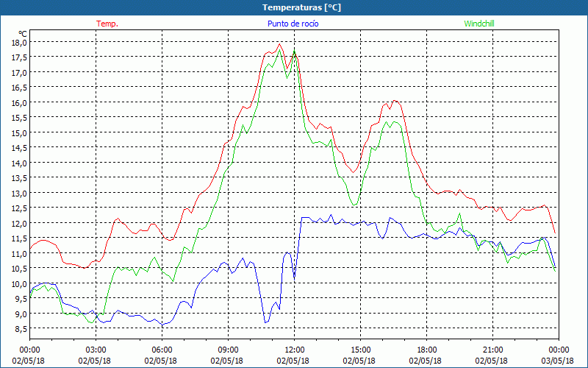This screenshot has height=368, width=588.
Task: Click the green windchill peak at 12:00
Action: (x=295, y=50)
